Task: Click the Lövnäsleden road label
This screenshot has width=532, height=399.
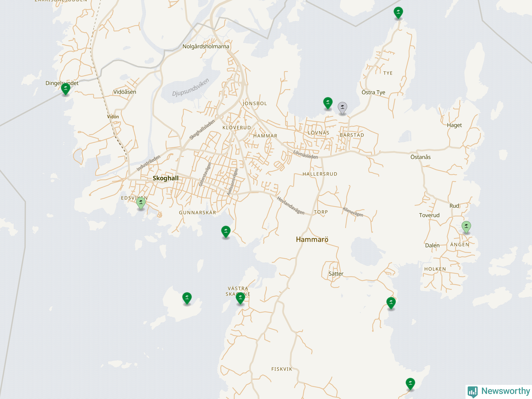Action: [305, 154]
